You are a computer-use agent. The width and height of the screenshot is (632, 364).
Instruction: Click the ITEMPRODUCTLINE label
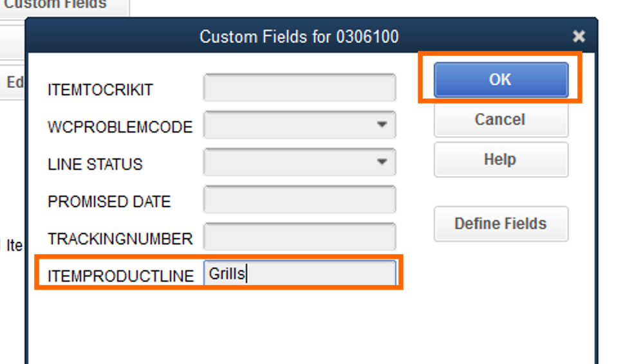[x=120, y=277]
